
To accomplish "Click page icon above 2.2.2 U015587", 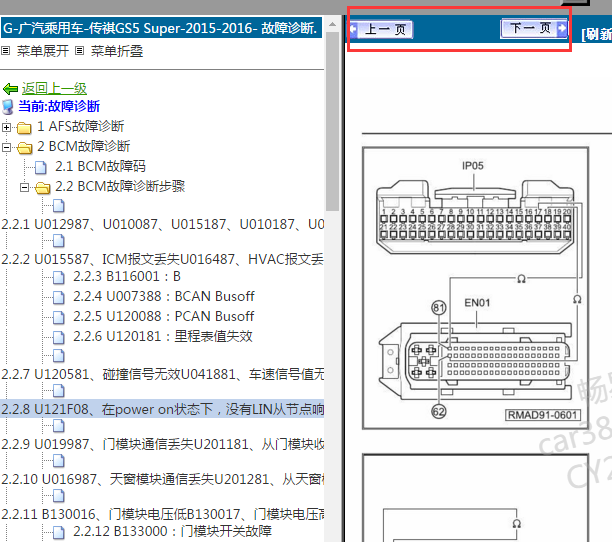I will tap(59, 241).
